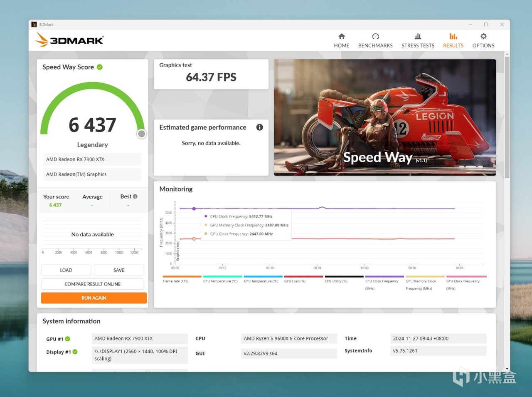This screenshot has height=397, width=532.
Task: Open the Estimated game performance info icon
Action: click(x=260, y=127)
